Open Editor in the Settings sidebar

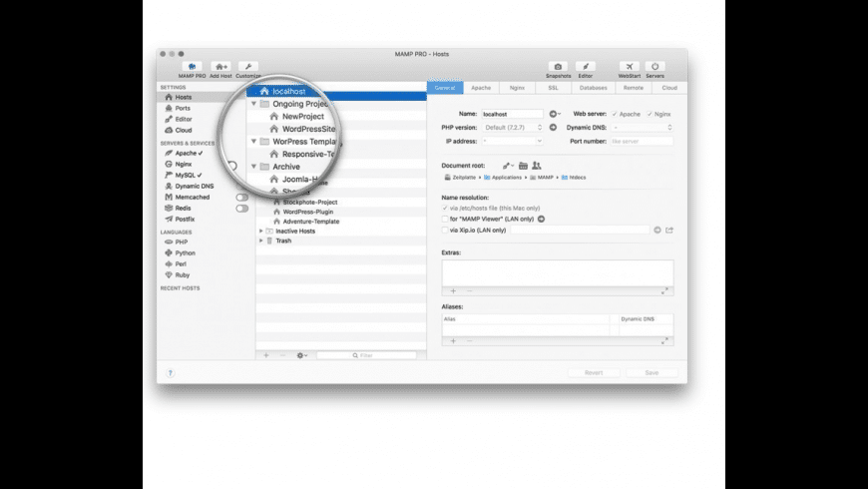click(x=184, y=119)
